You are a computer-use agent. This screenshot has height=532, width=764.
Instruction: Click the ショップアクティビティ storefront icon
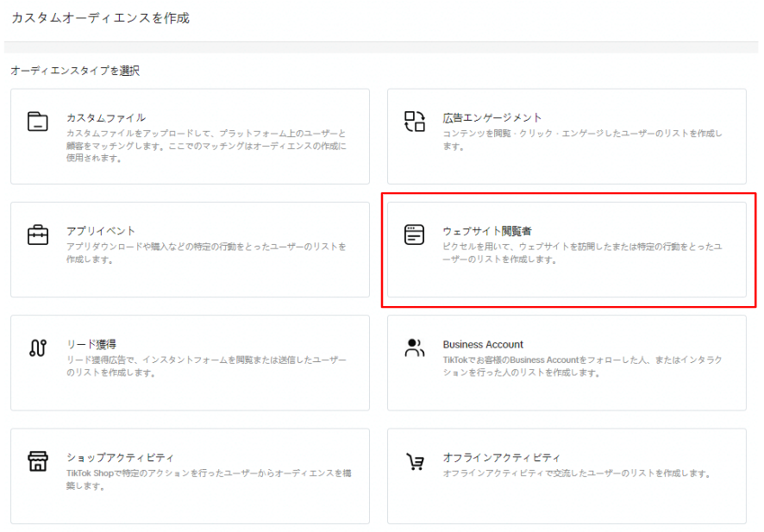[x=38, y=461]
